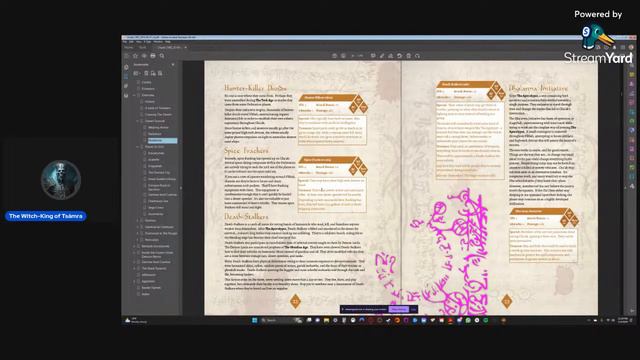Go to next page with down arrow icon
The width and height of the screenshot is (640, 360).
point(343,56)
